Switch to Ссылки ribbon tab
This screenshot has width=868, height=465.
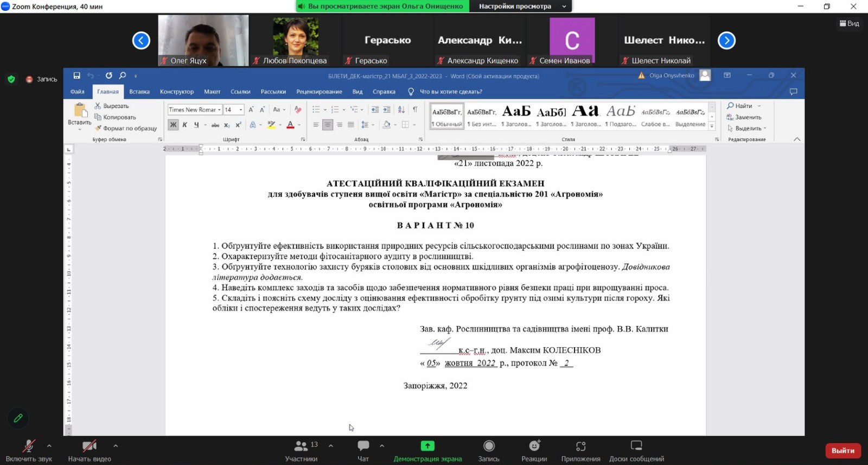tap(240, 92)
